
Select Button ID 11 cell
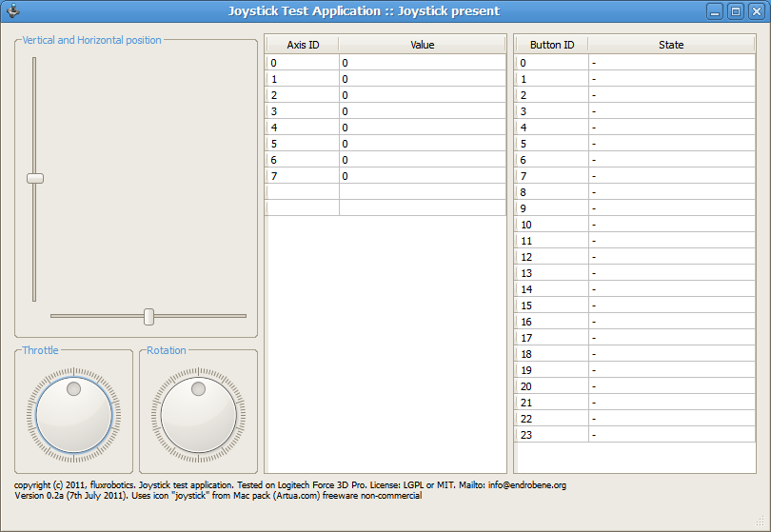coord(552,241)
